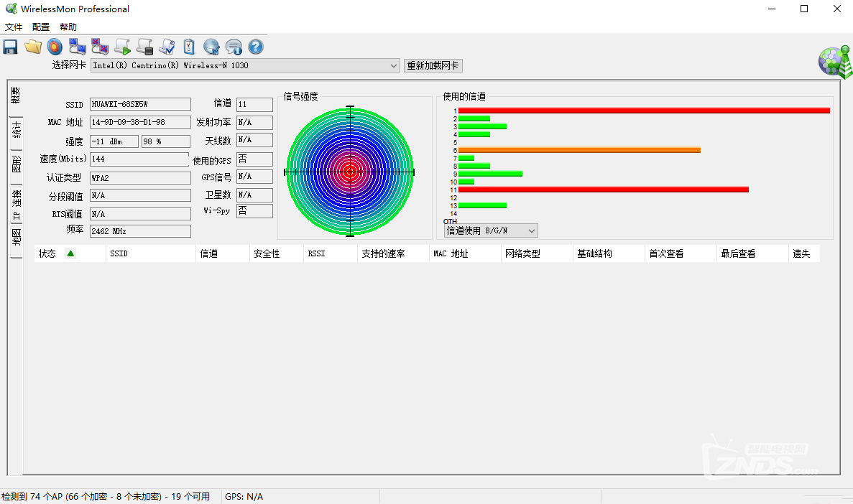Sort by the RSSI column header
The image size is (853, 504).
pos(331,253)
